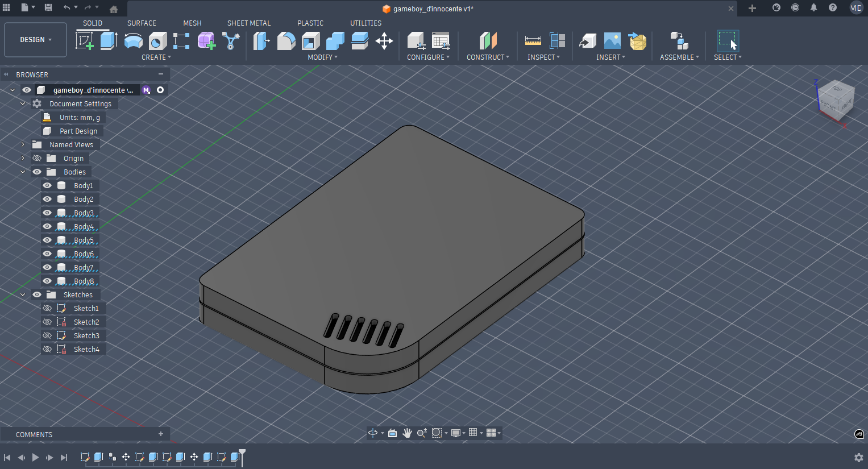The image size is (868, 469).
Task: Toggle visibility of the Origin folder
Action: [37, 158]
